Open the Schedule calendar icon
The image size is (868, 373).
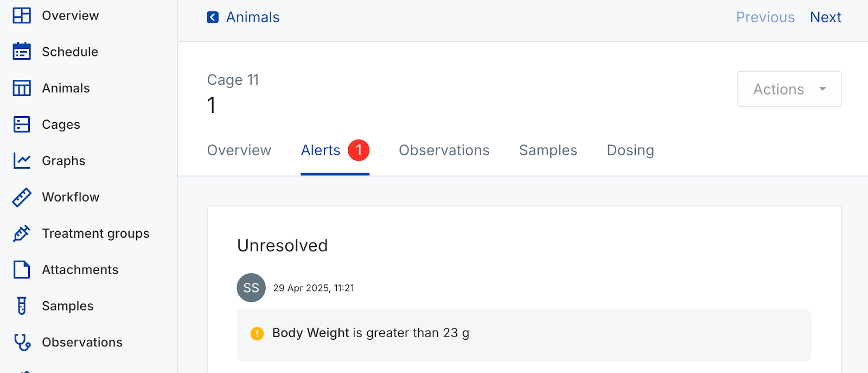pyautogui.click(x=22, y=52)
